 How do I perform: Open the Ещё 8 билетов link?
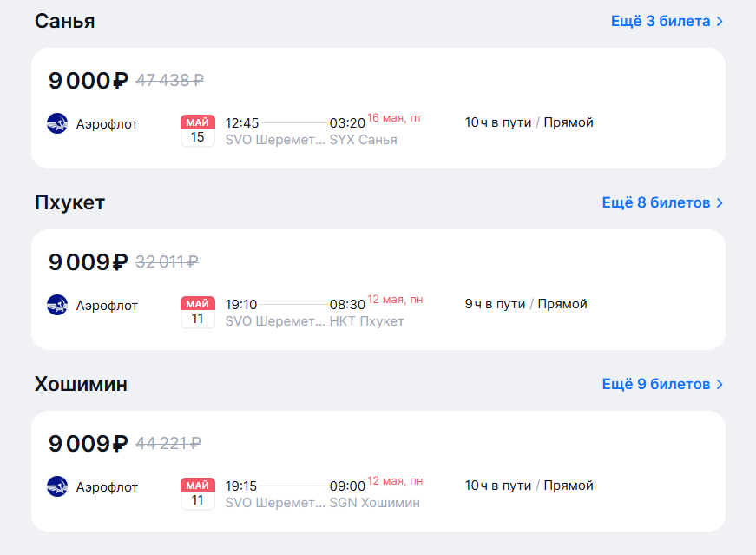pyautogui.click(x=656, y=203)
